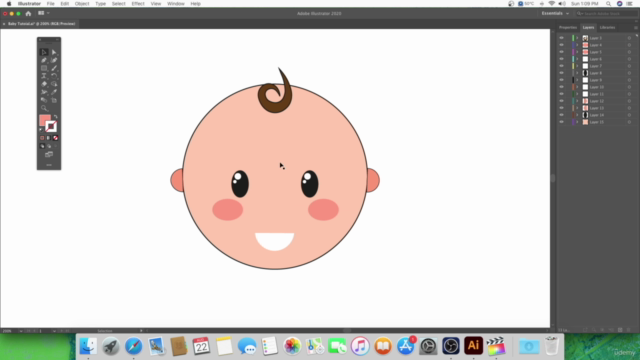Click the Search Adobe Stock field
Image resolution: width=640 pixels, height=360 pixels.
coord(607,13)
